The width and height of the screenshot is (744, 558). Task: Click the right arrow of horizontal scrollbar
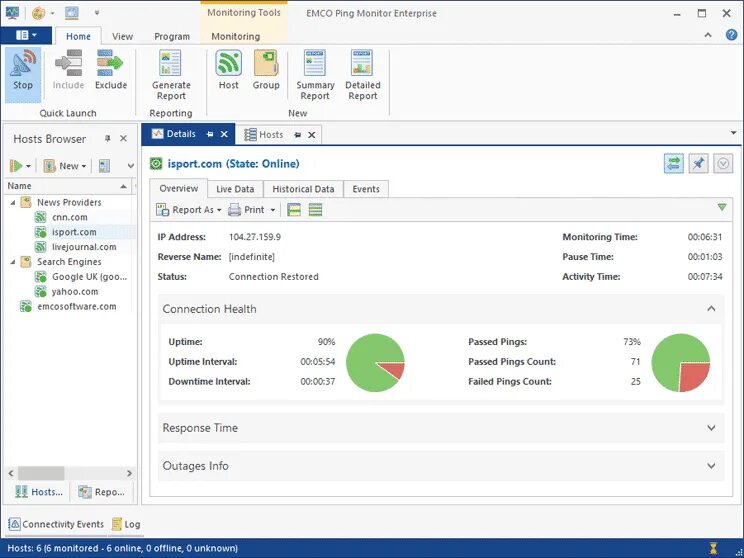pos(129,473)
